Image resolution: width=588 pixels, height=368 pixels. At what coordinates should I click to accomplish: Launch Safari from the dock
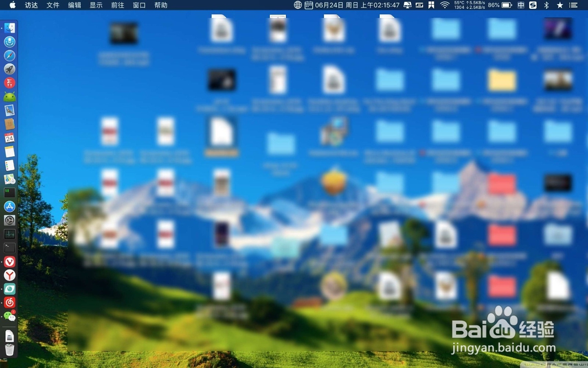click(x=9, y=55)
